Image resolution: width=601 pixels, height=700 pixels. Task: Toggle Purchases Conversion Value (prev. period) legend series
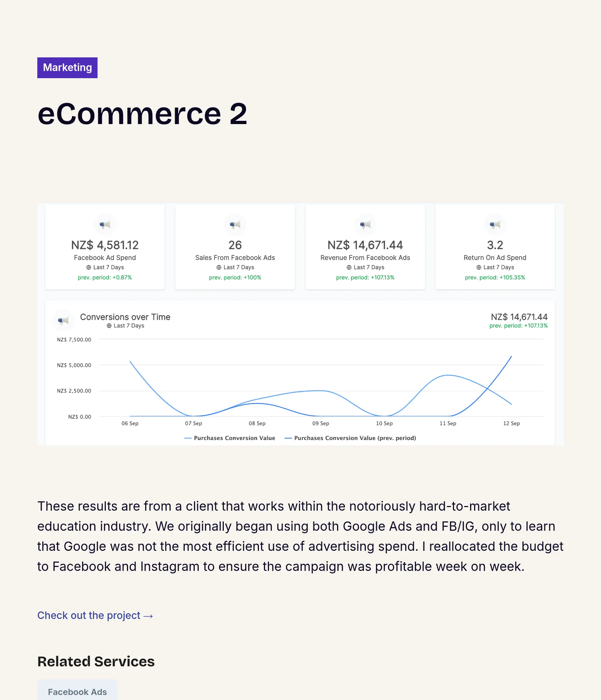pos(350,438)
